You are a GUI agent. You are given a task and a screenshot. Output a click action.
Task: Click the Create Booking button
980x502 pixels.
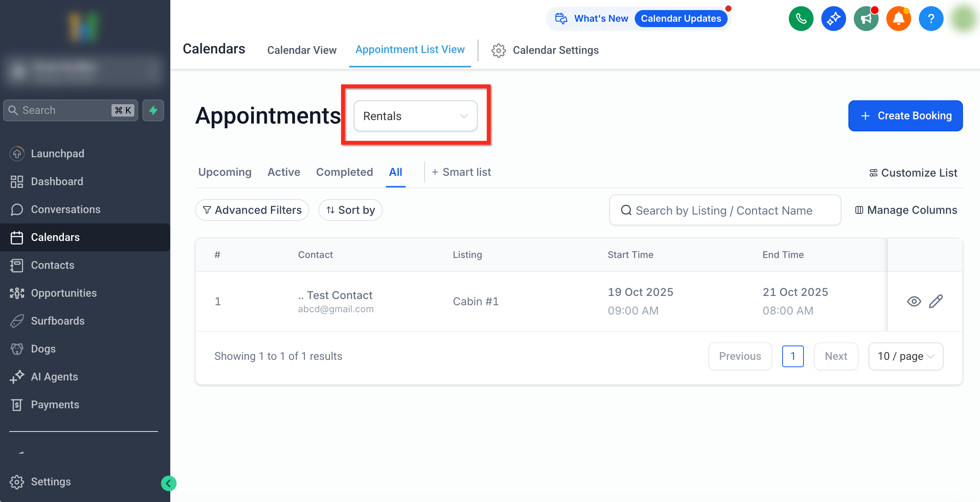click(905, 116)
